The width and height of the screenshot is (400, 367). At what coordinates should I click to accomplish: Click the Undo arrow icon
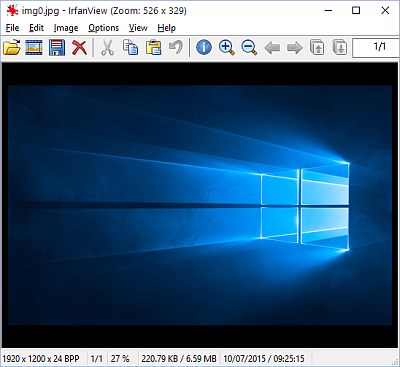[176, 47]
